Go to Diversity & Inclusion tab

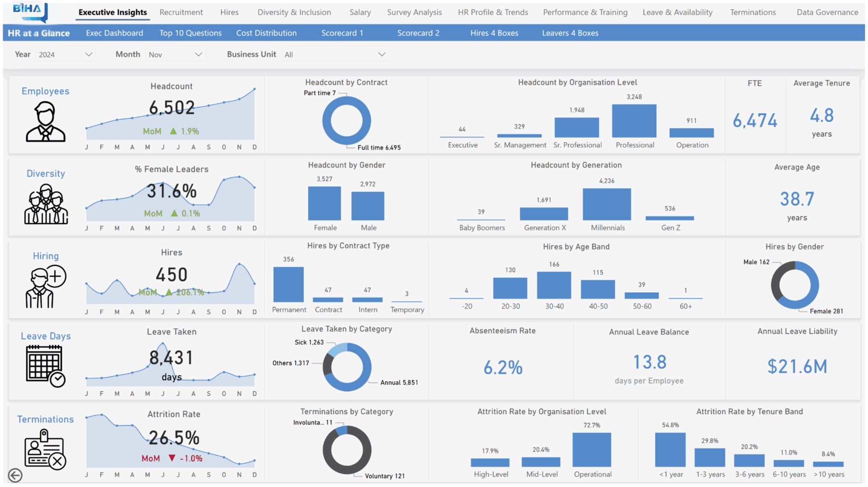(294, 12)
